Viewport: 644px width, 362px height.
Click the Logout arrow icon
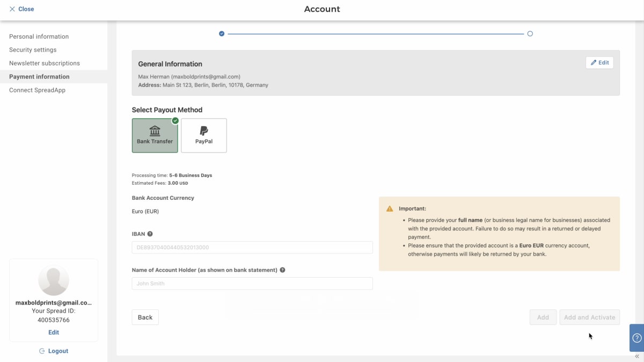click(x=42, y=351)
